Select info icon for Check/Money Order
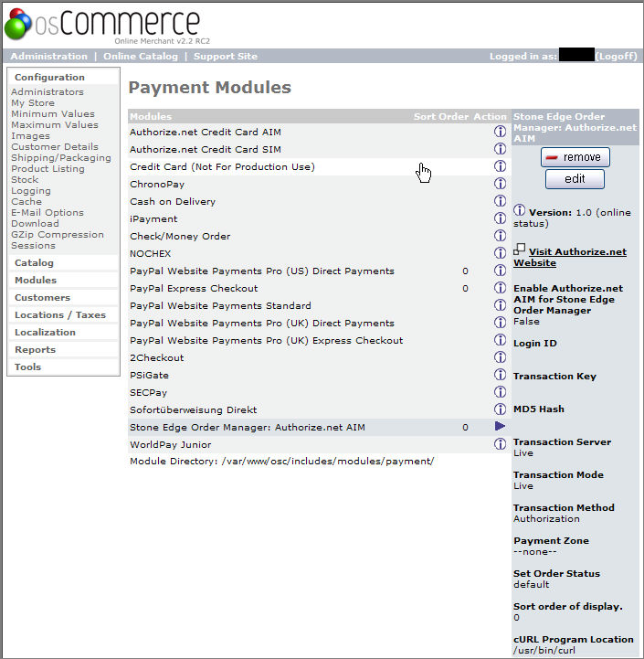The image size is (644, 659). [500, 236]
